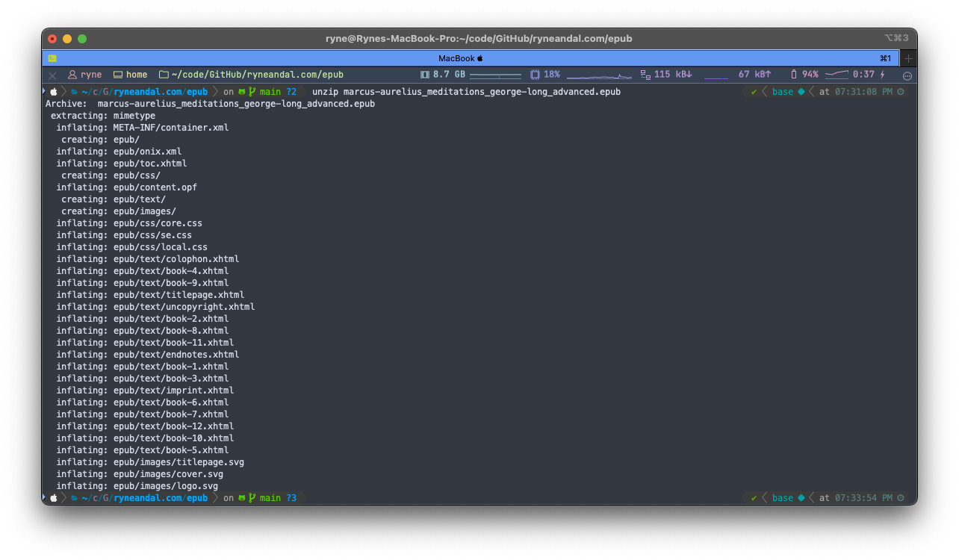Click the 'extracting: mimetype' line

click(x=103, y=116)
